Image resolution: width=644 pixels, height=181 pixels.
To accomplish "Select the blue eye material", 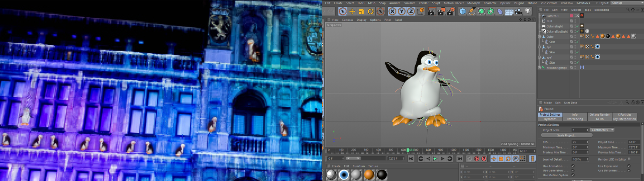I will coord(344,175).
